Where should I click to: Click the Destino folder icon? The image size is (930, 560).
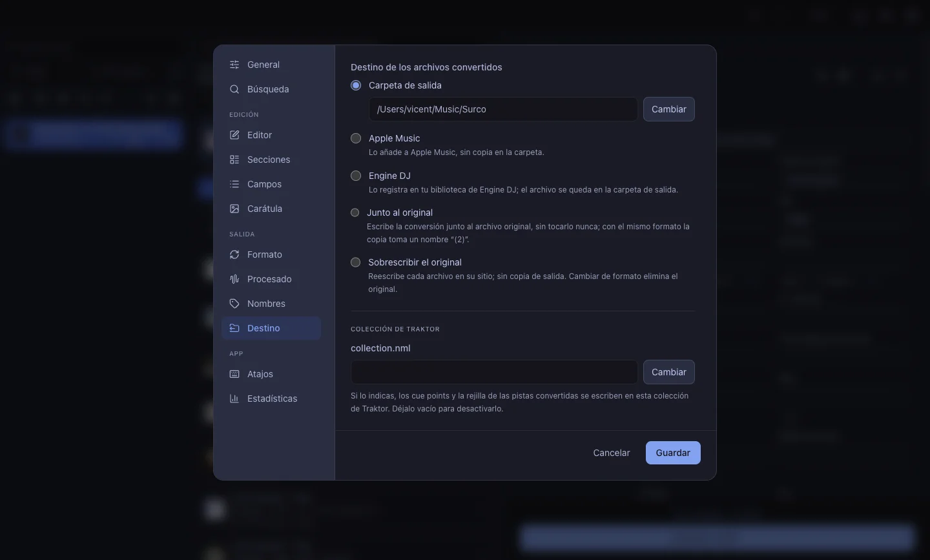[234, 328]
